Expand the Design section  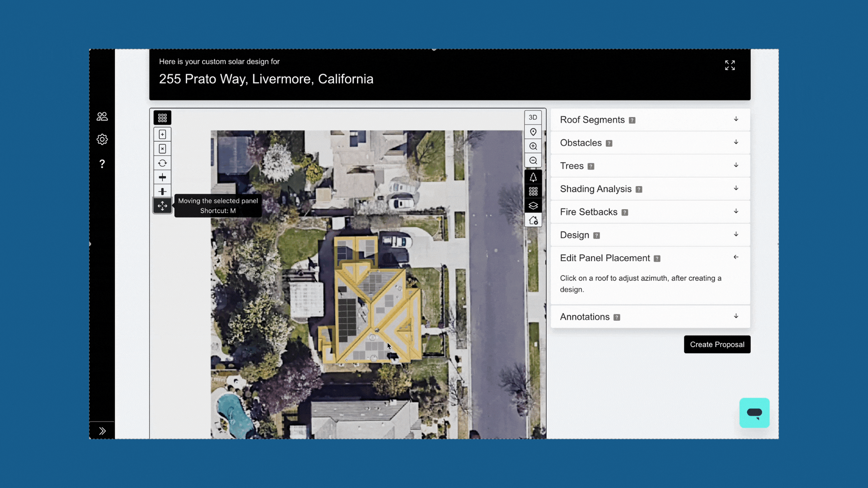(650, 235)
